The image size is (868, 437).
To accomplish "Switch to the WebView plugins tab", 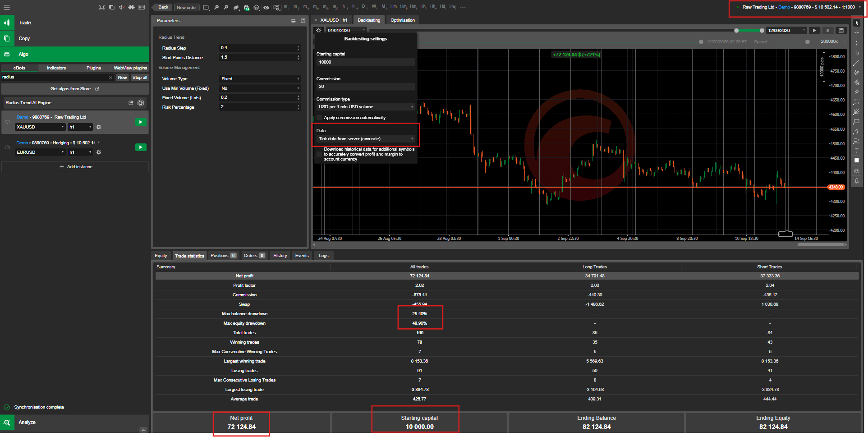I will click(x=130, y=68).
